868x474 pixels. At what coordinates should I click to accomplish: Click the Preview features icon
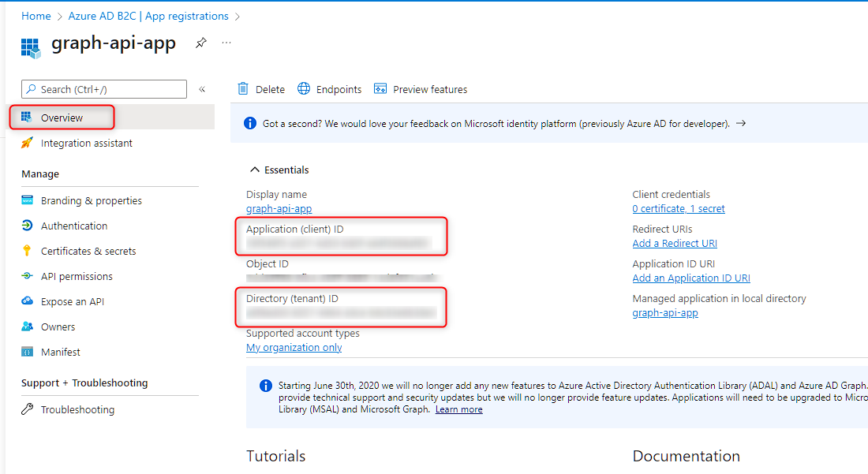click(x=380, y=88)
